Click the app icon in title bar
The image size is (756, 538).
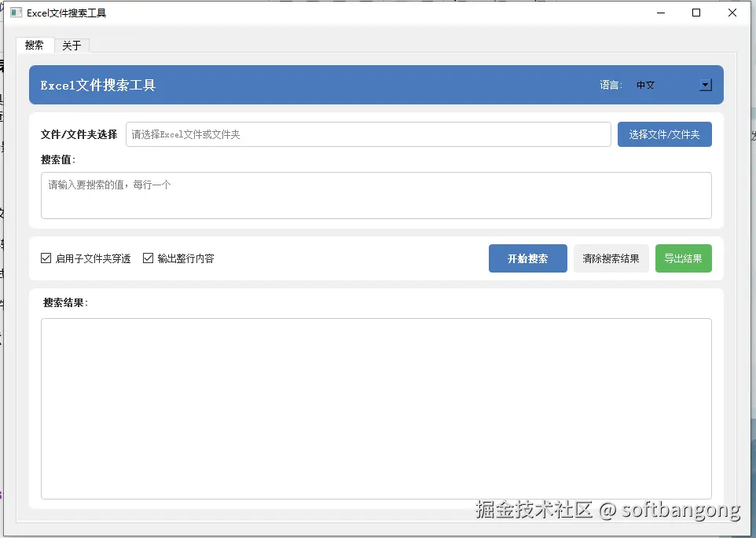click(17, 13)
